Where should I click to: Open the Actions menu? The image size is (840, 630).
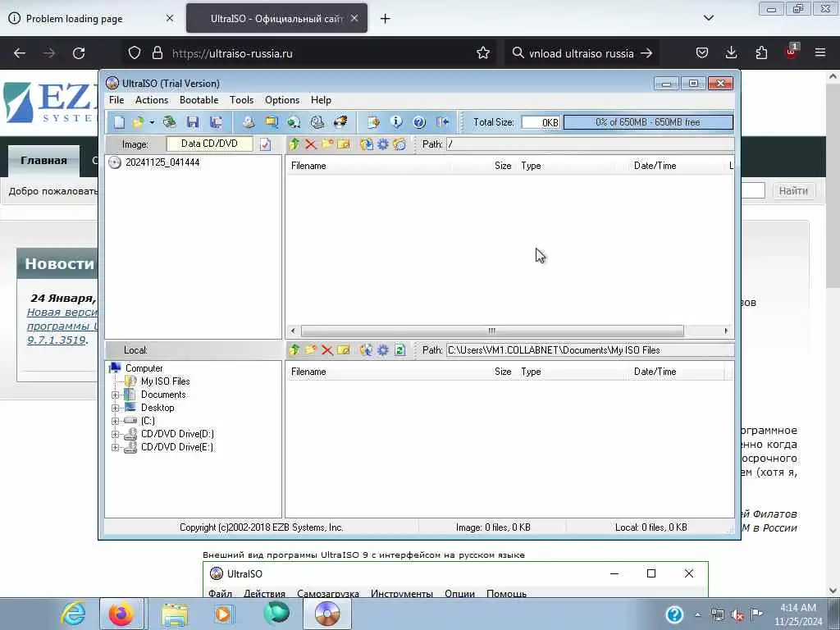pyautogui.click(x=152, y=100)
